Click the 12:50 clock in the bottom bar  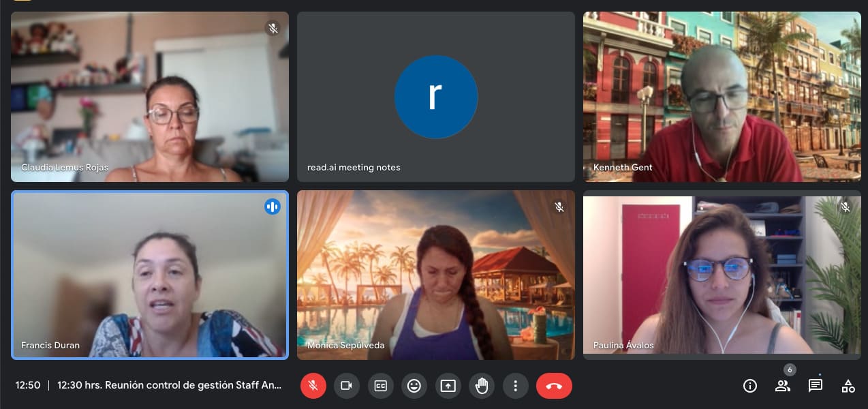point(28,385)
